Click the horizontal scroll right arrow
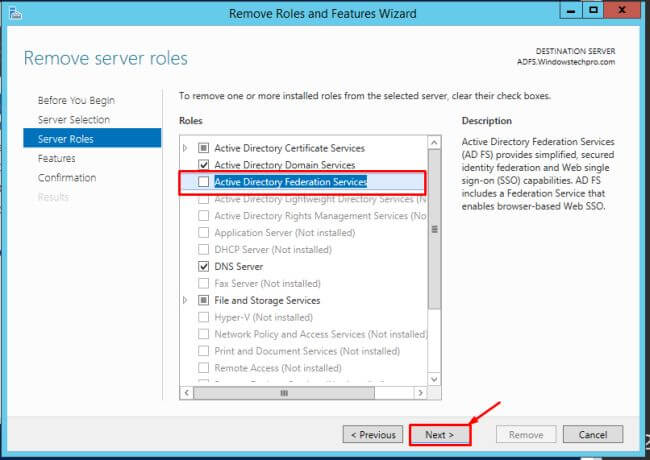 (x=420, y=392)
